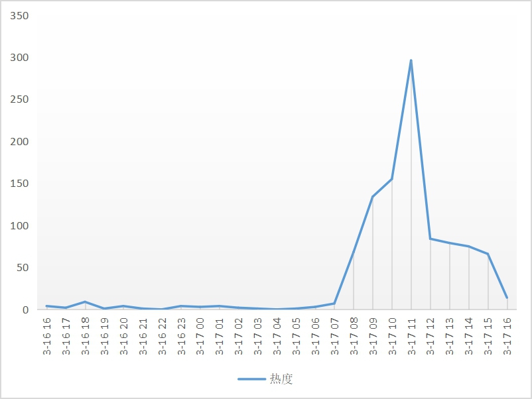Viewport: 532px width, 399px height.
Task: Click the 热度 legend label
Action: click(281, 378)
